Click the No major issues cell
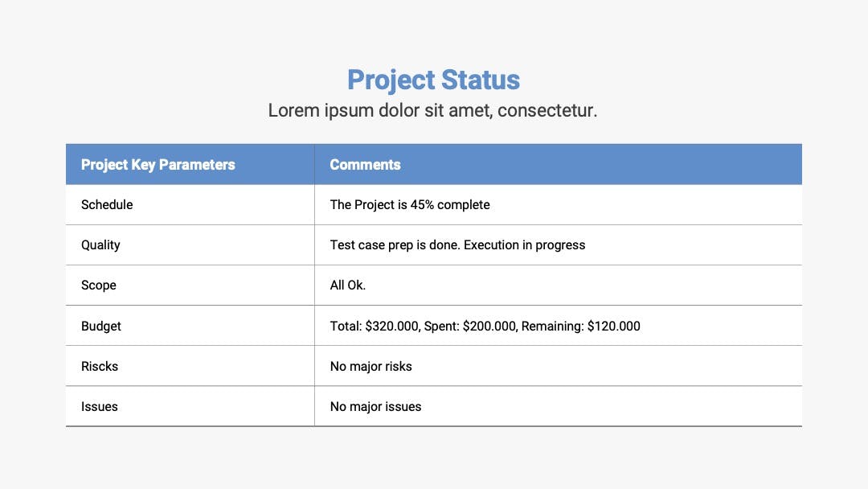This screenshot has width=868, height=489. pyautogui.click(x=558, y=406)
